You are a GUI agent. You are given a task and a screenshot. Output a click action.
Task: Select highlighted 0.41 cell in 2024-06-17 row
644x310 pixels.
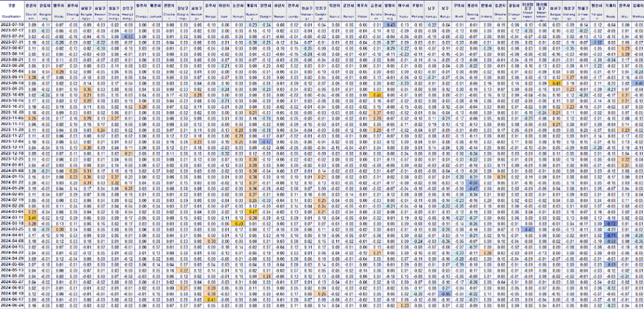210,299
